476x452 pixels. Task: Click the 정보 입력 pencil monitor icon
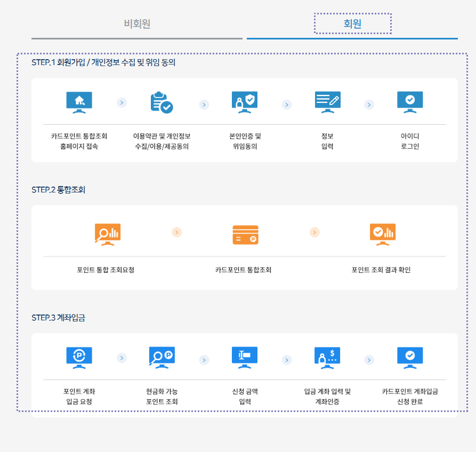point(328,102)
